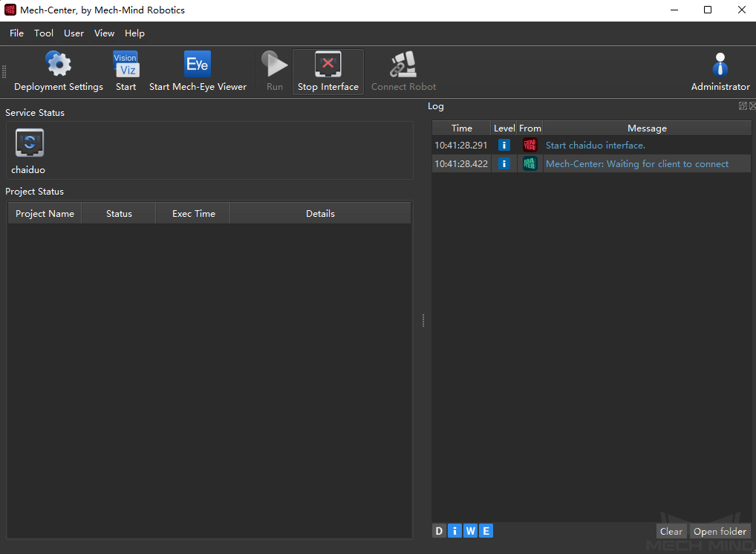Viewport: 756px width, 554px height.
Task: Toggle Error level log filter E
Action: coord(486,531)
